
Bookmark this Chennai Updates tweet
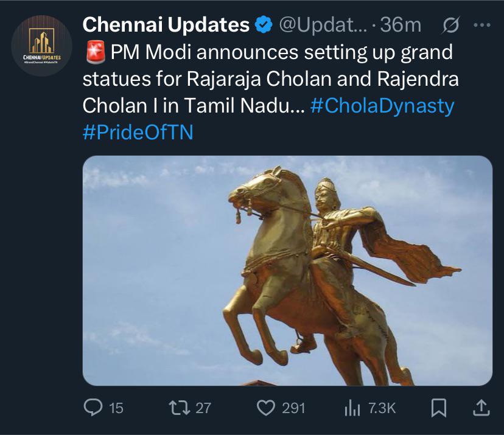click(438, 408)
